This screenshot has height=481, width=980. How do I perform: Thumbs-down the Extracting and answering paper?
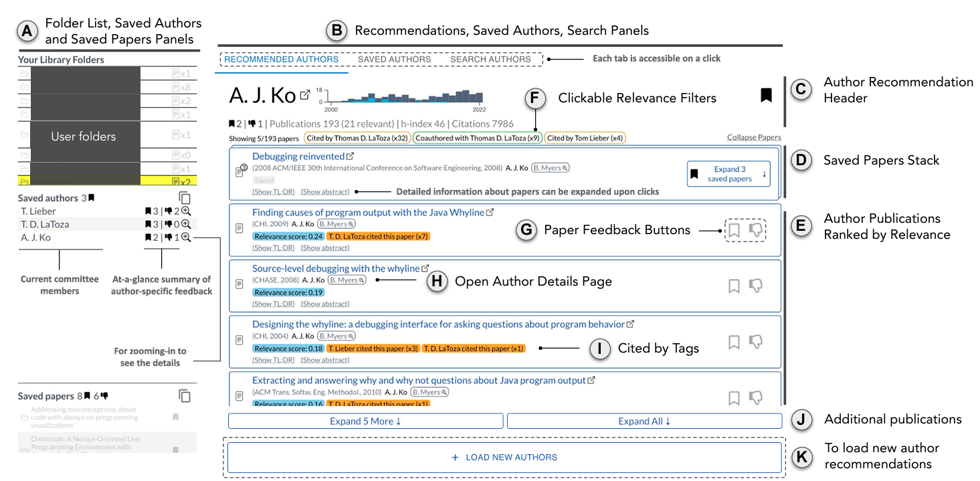(x=756, y=398)
